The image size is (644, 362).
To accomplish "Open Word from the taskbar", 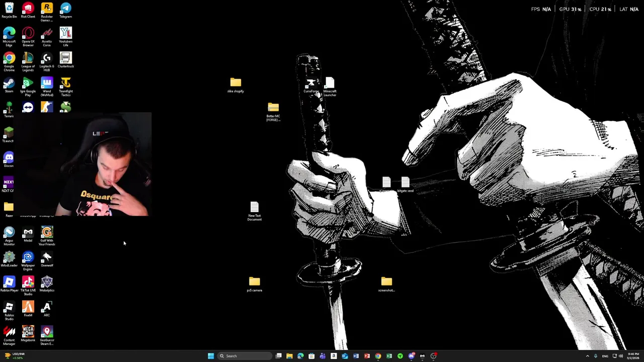I will click(356, 356).
